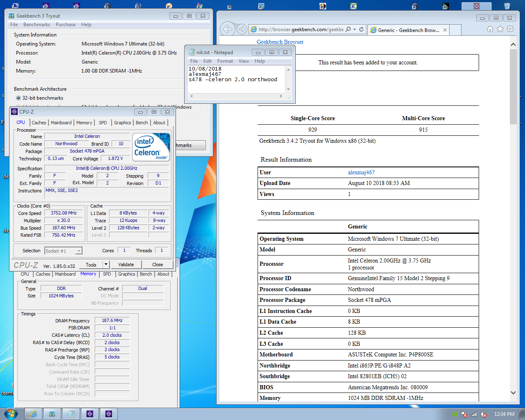This screenshot has height=420, width=525.
Task: Follow the Geekbench Browser link
Action: pos(280,42)
